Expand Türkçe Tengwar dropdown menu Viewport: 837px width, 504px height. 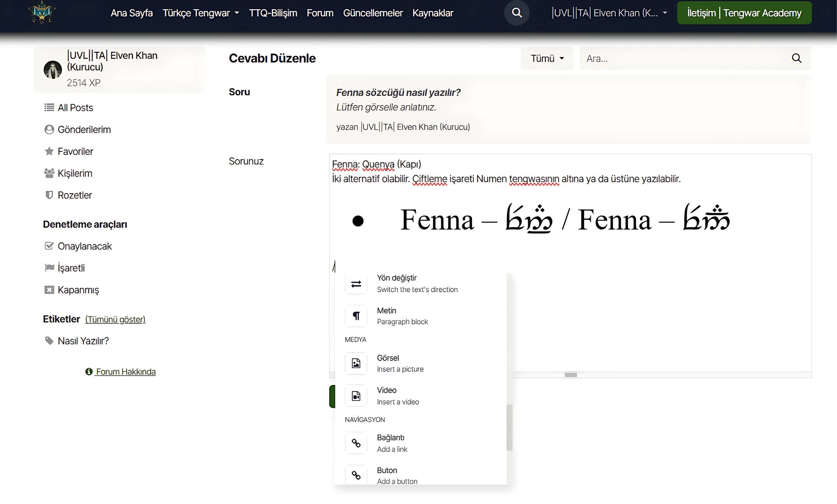(x=201, y=13)
